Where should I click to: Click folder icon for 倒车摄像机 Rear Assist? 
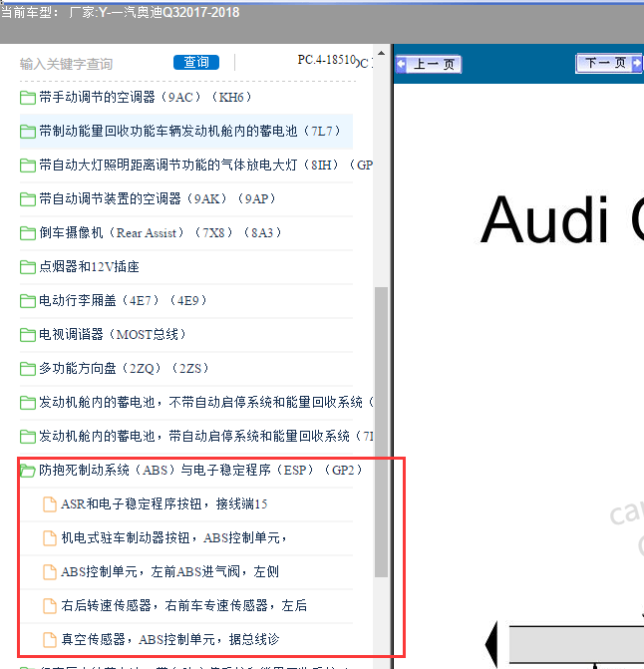click(28, 233)
